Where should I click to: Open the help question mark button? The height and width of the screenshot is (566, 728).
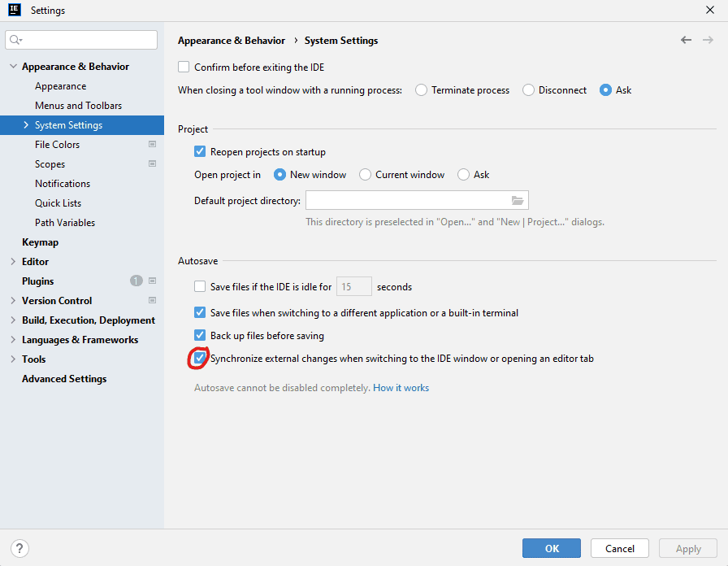pos(19,548)
